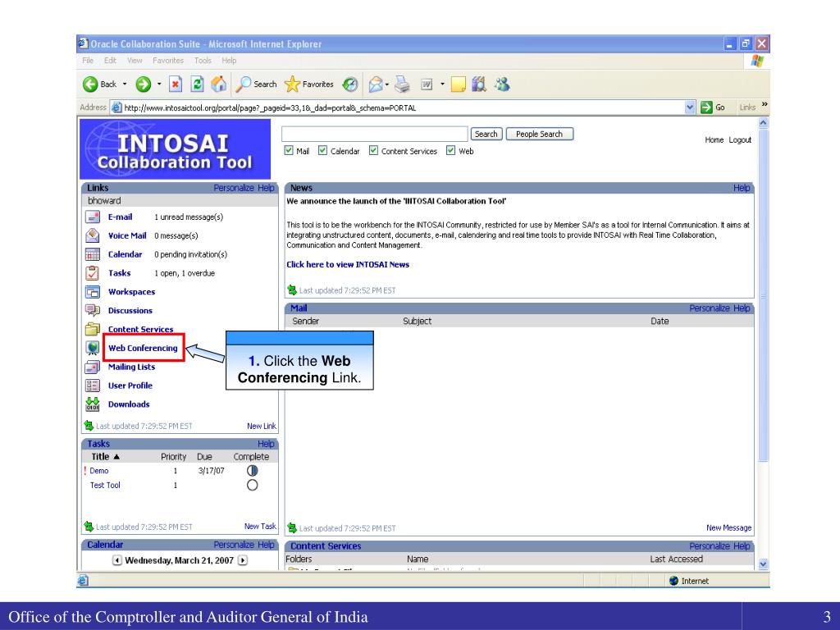Click the Workspaces icon in Links
This screenshot has height=630, width=840.
(x=93, y=292)
